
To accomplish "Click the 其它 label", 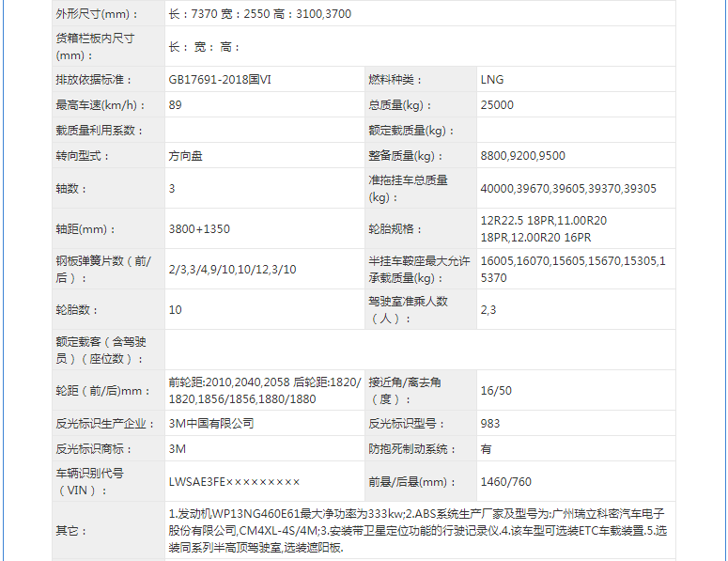I will (x=71, y=531).
